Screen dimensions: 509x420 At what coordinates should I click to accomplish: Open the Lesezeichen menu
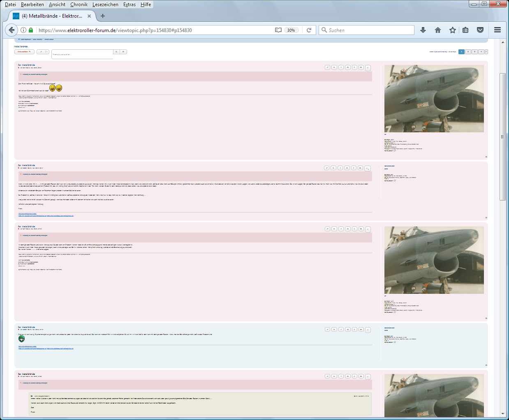105,5
